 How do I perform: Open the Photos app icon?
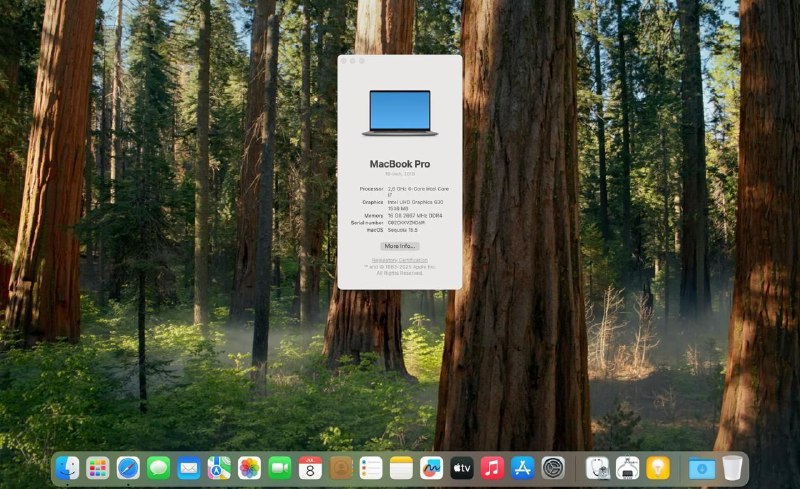[249, 468]
